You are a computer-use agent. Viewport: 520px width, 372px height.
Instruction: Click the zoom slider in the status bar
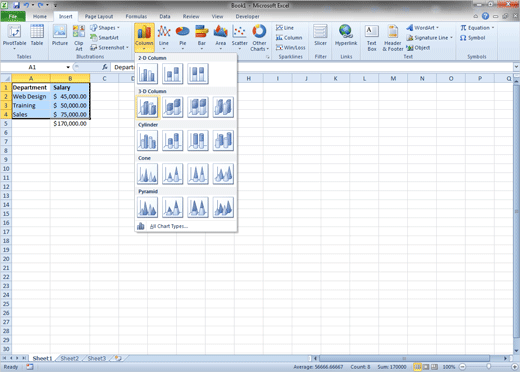pos(489,367)
